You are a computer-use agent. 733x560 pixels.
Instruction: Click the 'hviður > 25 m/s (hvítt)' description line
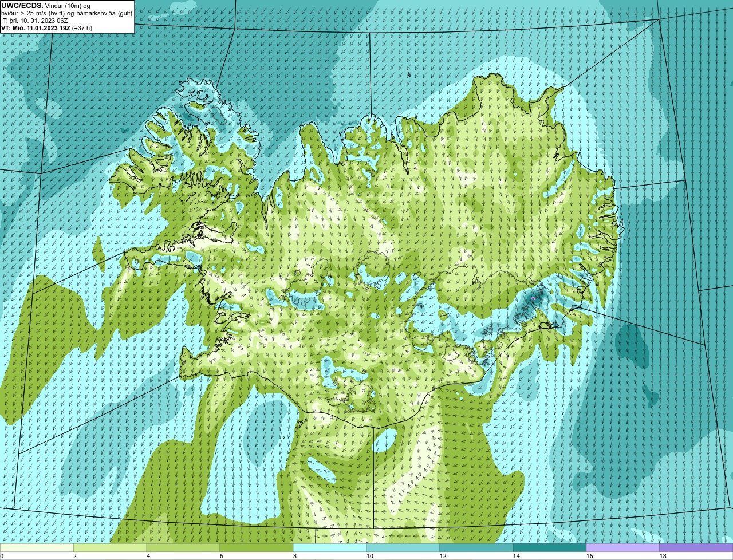pos(67,13)
